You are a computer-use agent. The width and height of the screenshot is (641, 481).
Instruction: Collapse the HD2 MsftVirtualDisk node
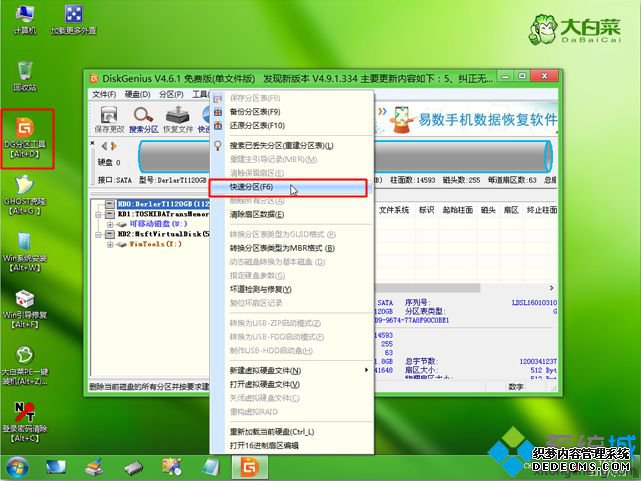coord(99,235)
